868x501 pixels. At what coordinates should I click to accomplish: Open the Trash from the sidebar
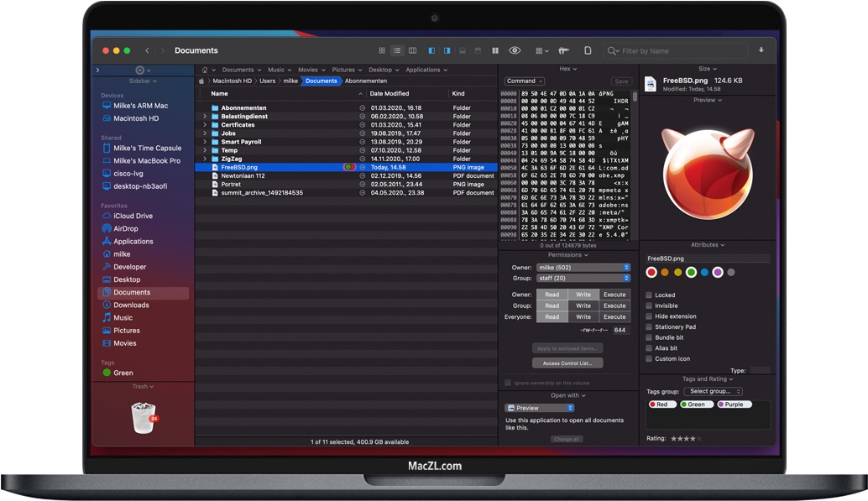coord(143,418)
